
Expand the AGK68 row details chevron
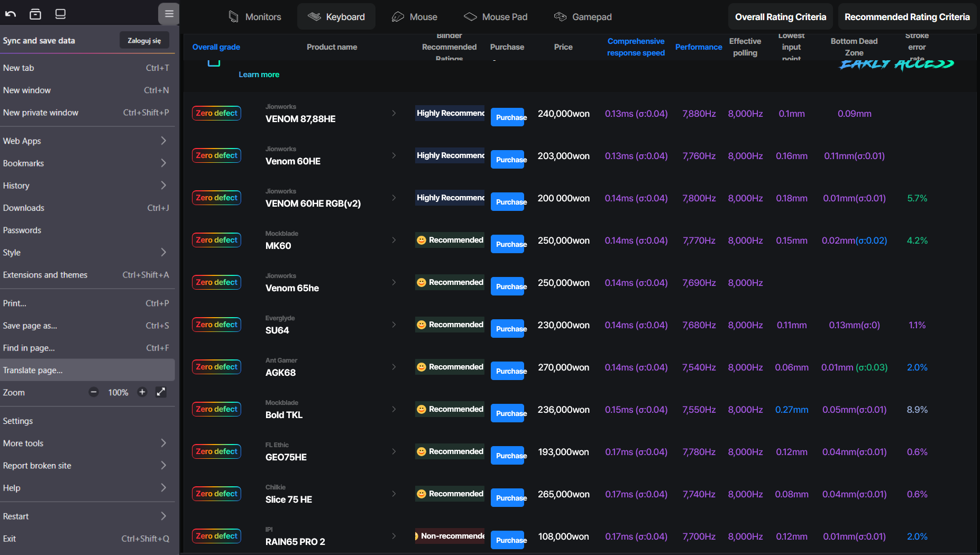(394, 367)
